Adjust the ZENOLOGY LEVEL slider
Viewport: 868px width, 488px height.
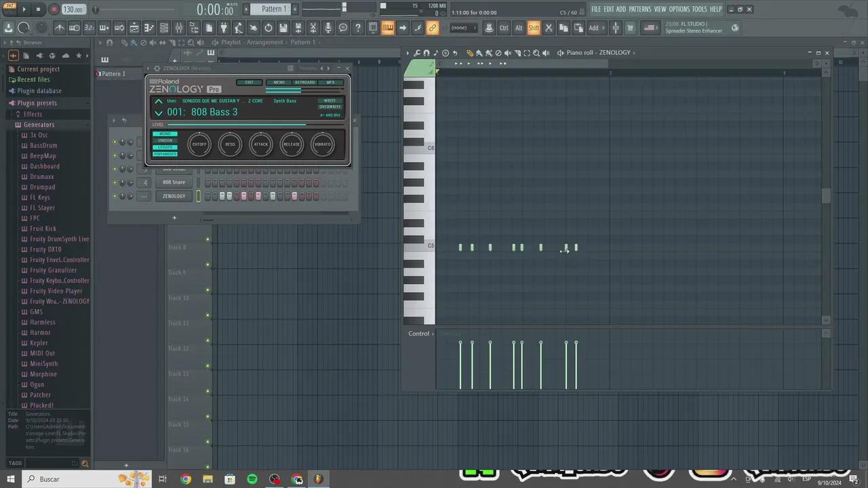point(254,125)
